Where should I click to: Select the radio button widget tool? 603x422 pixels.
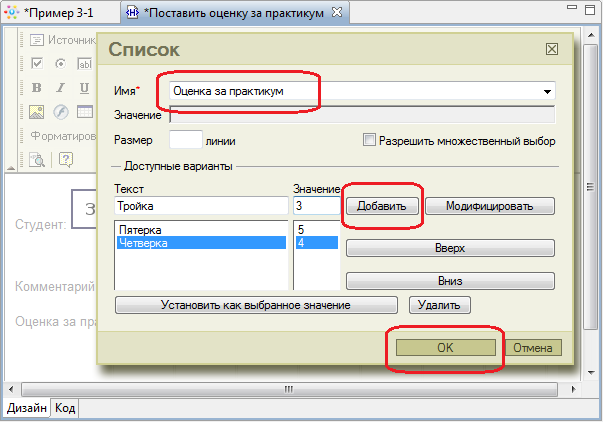click(x=60, y=64)
